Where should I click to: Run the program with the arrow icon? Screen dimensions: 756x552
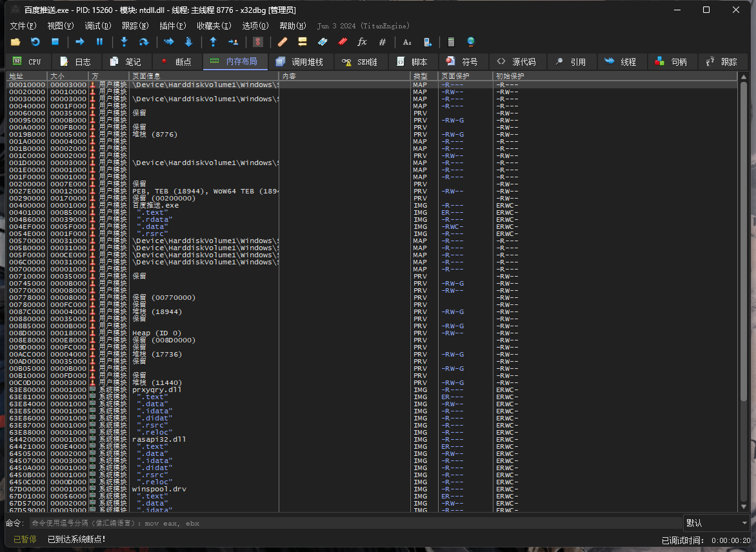(80, 42)
